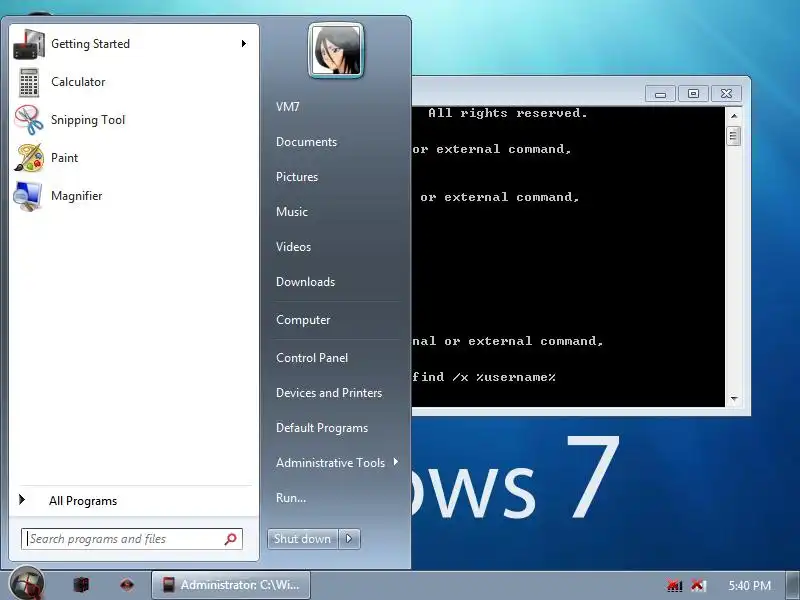800x600 pixels.
Task: Open Videos library
Action: click(x=293, y=247)
